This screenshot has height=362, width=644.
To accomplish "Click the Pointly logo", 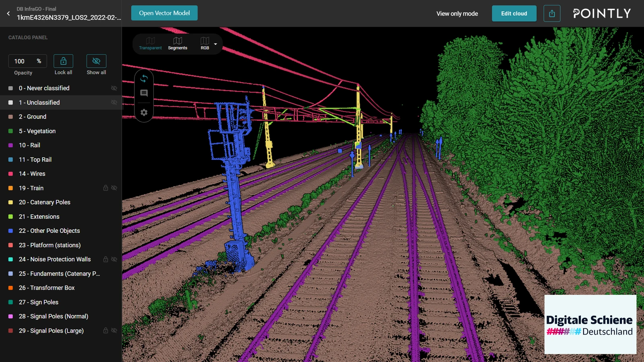I will 602,13.
